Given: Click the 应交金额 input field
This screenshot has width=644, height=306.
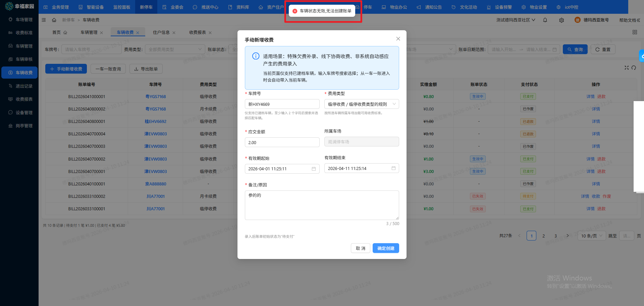Looking at the screenshot, I should [282, 142].
